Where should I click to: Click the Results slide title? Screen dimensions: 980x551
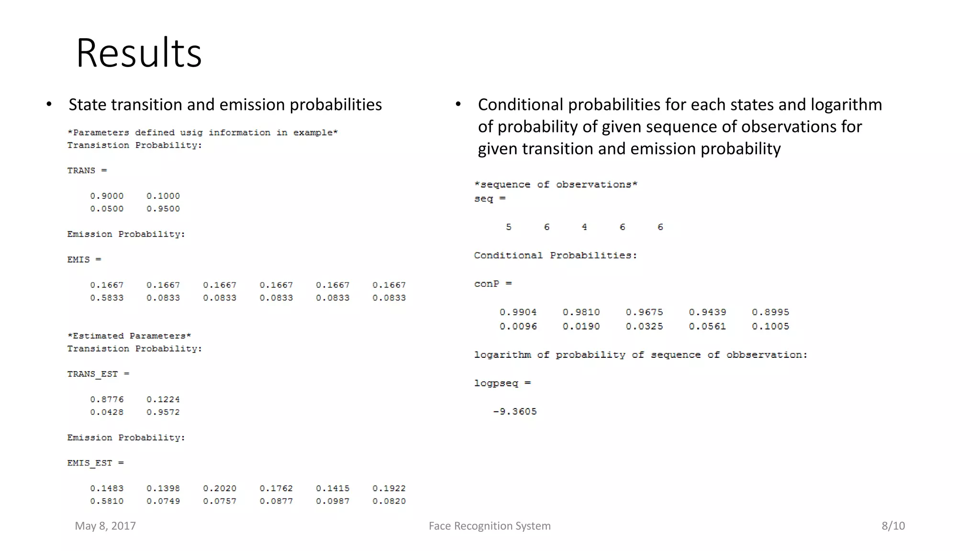tap(139, 53)
